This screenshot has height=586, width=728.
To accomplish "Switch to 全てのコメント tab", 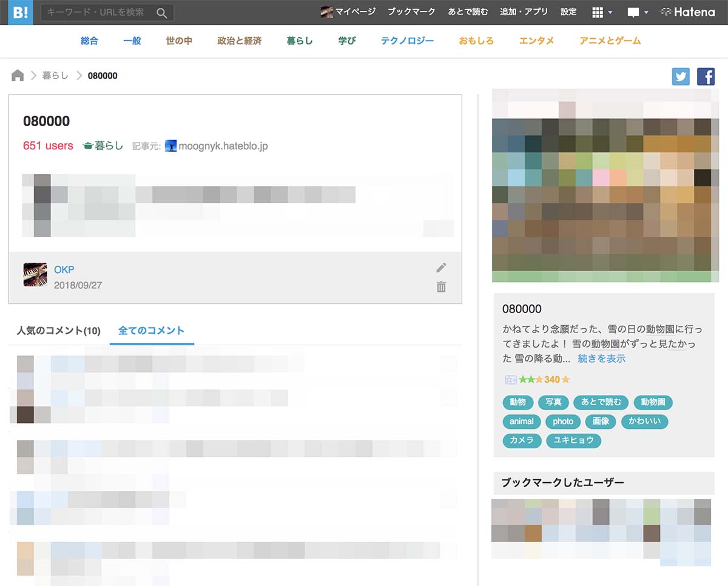I will click(152, 331).
